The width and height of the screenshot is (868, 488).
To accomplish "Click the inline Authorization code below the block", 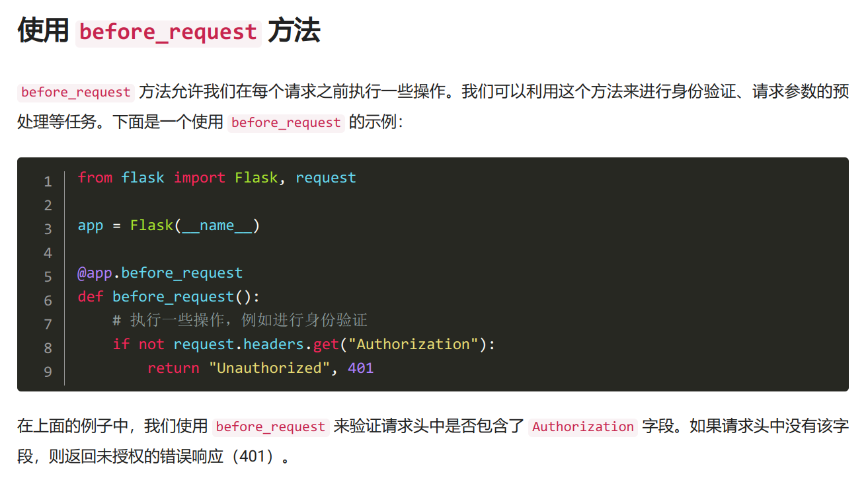I will pos(582,427).
